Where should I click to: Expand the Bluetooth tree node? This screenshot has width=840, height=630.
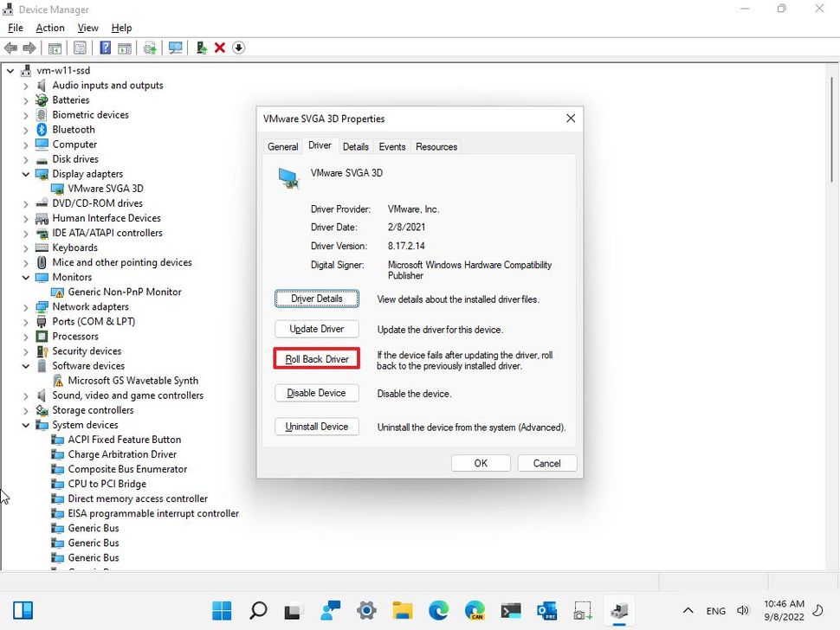tap(25, 129)
